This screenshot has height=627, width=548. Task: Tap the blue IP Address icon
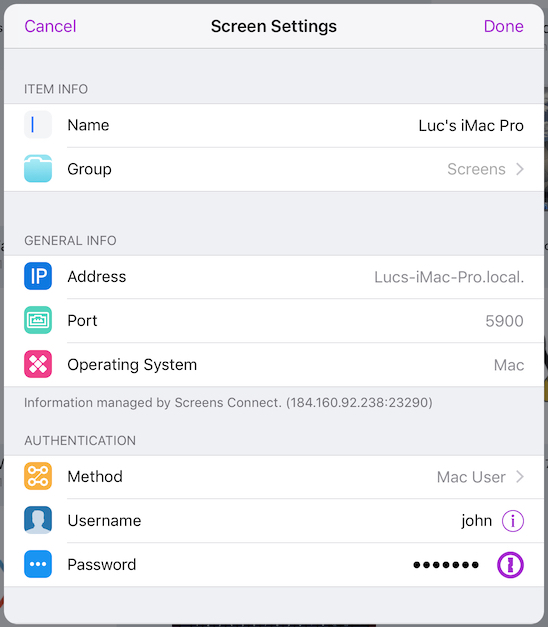tap(38, 276)
